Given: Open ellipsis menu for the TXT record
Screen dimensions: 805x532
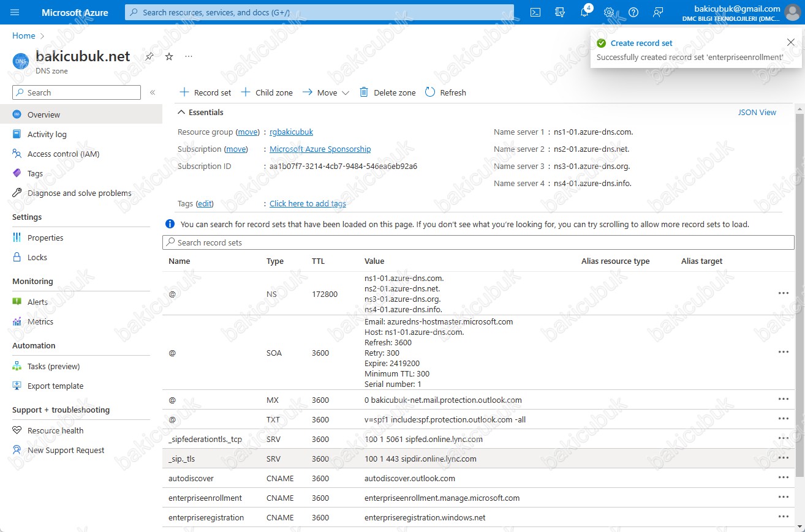Looking at the screenshot, I should pyautogui.click(x=783, y=419).
